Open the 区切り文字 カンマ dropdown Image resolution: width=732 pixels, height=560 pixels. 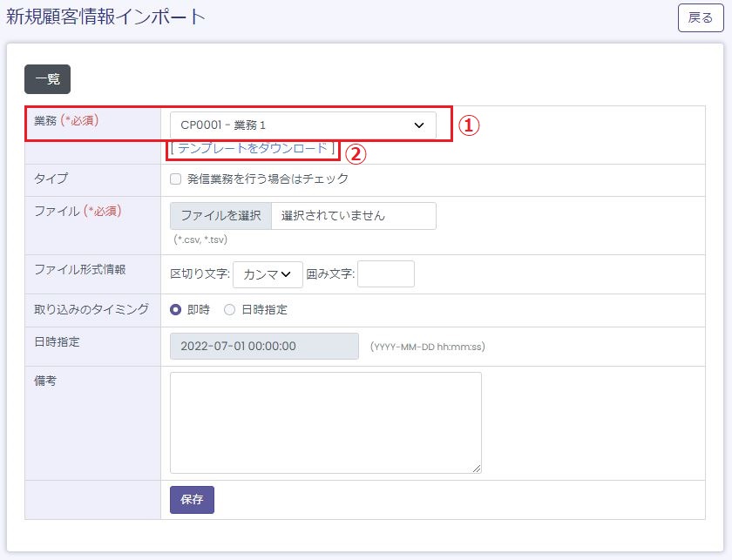point(268,274)
